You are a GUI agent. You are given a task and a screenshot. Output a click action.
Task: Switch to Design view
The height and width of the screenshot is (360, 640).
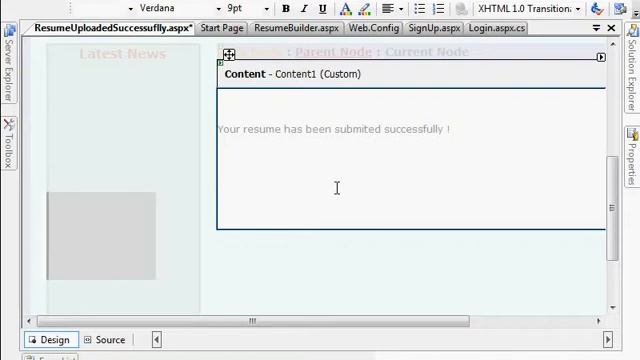pos(51,340)
